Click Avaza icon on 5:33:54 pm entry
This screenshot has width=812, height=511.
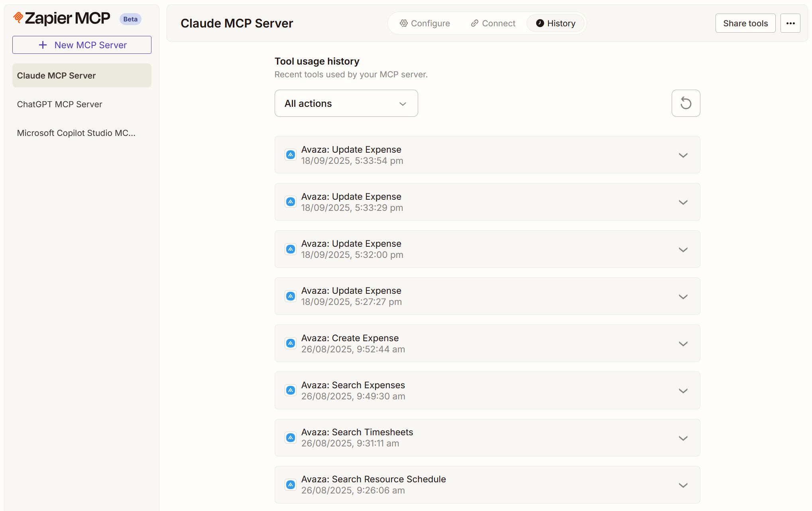pos(291,155)
